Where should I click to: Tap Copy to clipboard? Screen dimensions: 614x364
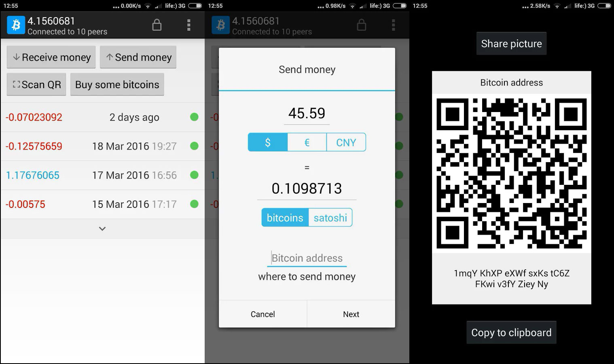click(512, 332)
